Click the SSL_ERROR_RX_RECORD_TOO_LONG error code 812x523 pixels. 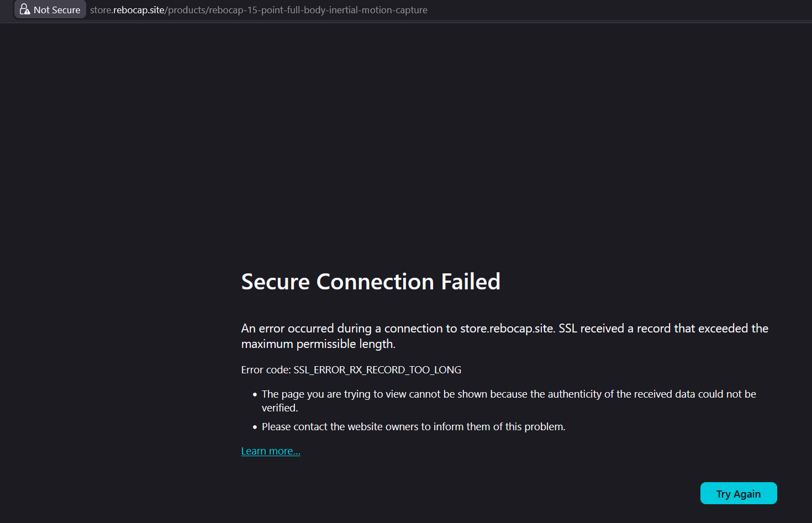pos(377,370)
